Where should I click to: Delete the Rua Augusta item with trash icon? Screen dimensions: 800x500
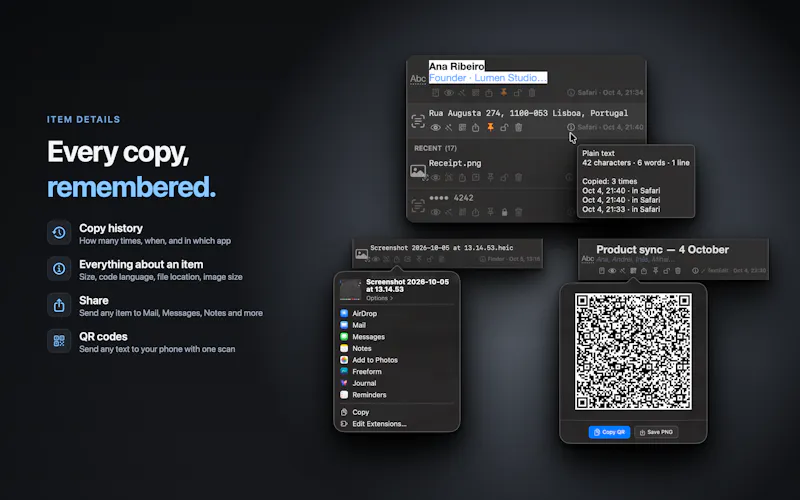coord(518,128)
